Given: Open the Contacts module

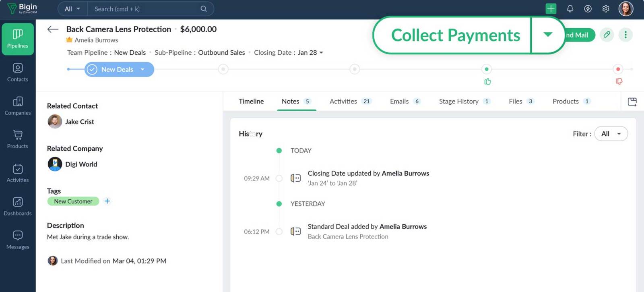Looking at the screenshot, I should click(x=18, y=72).
